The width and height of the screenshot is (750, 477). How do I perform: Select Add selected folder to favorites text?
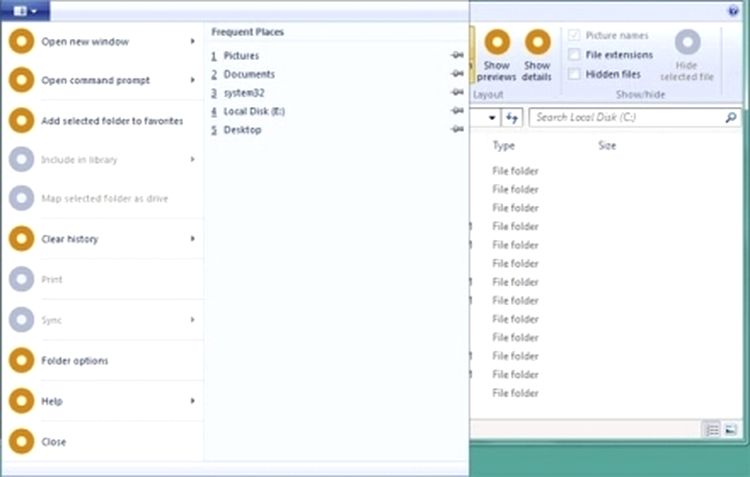(112, 121)
